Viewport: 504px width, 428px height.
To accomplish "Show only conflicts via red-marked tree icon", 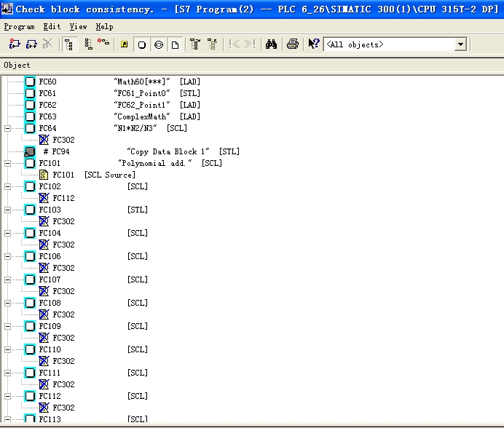I will tap(103, 42).
